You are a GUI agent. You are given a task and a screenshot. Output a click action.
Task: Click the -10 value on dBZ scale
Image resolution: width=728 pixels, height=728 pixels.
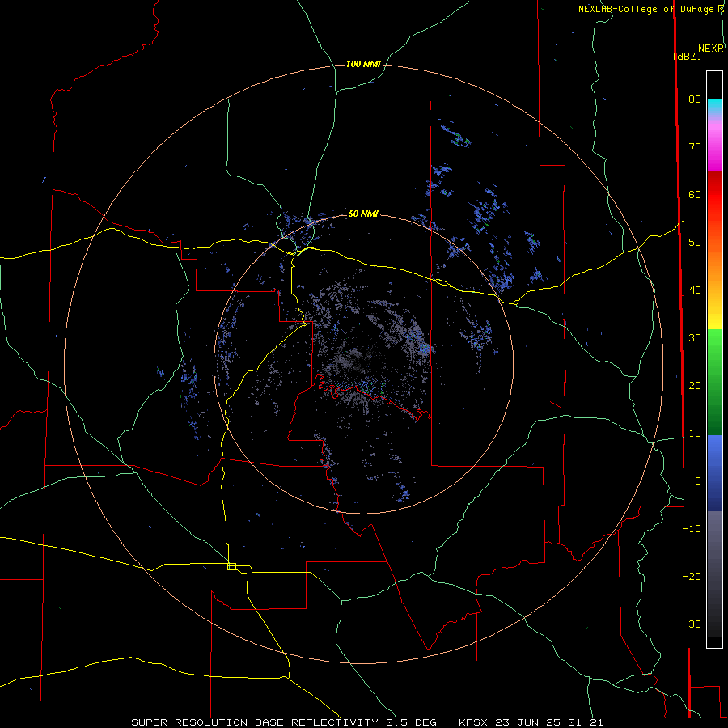[x=692, y=529]
